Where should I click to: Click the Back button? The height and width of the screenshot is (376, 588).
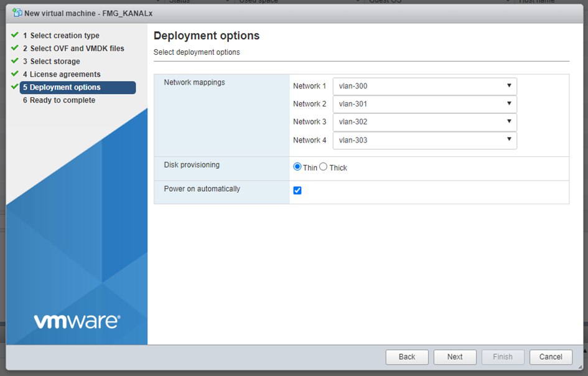pos(407,357)
